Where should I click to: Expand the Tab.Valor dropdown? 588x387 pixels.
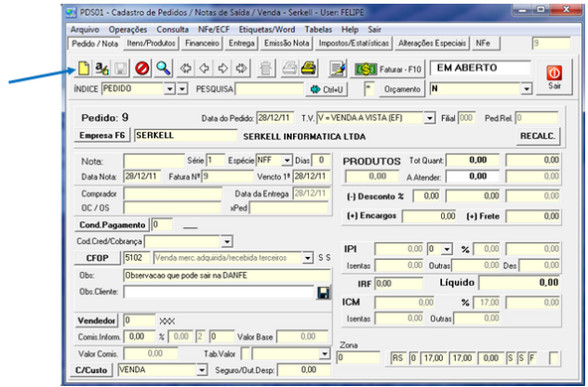[x=324, y=353]
